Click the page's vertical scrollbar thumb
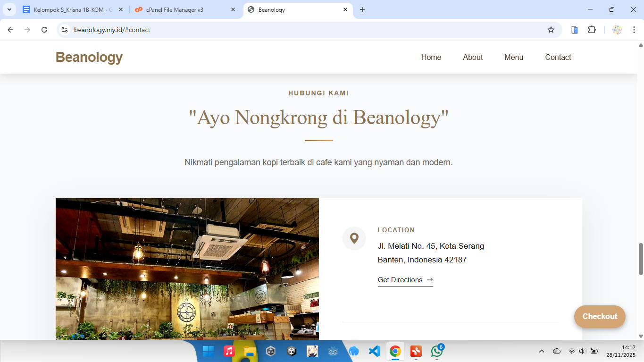 coord(641,259)
